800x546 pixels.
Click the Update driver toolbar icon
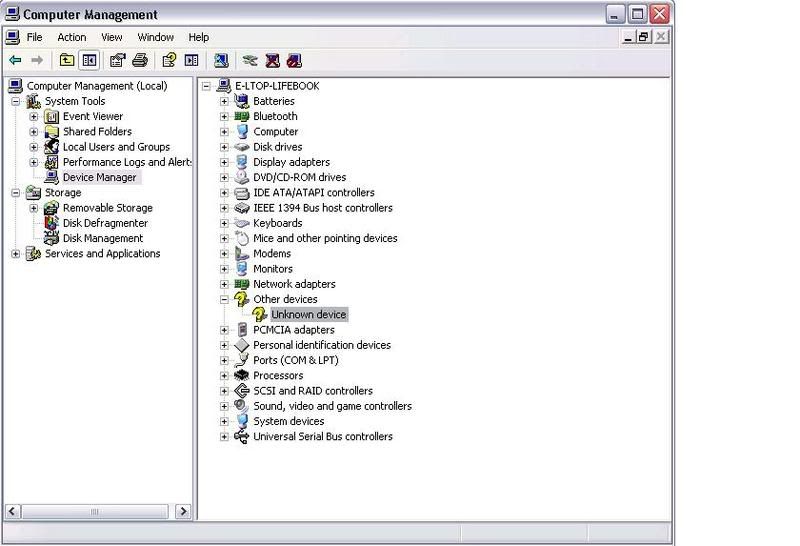tap(249, 60)
